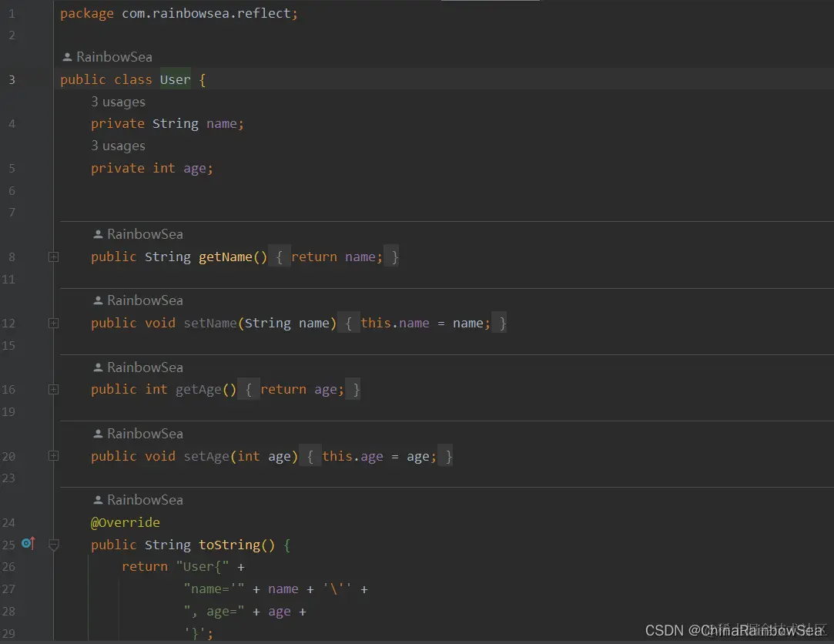The image size is (834, 644).
Task: Show the 3 usages hint above name field
Action: pyautogui.click(x=118, y=102)
